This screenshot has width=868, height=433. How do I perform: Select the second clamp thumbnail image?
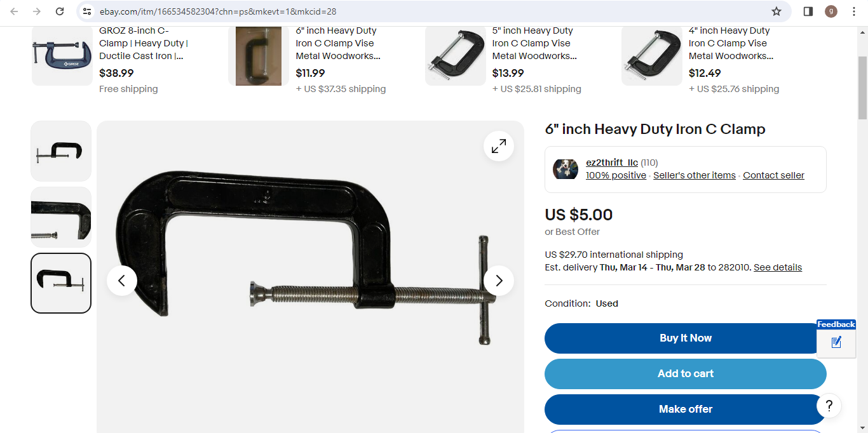[x=61, y=217]
